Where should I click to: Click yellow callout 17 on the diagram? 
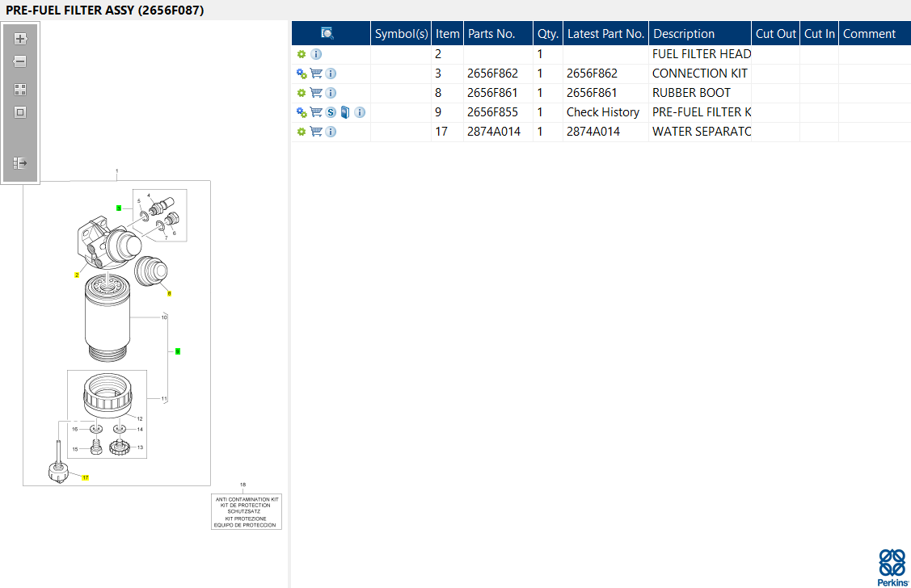86,477
